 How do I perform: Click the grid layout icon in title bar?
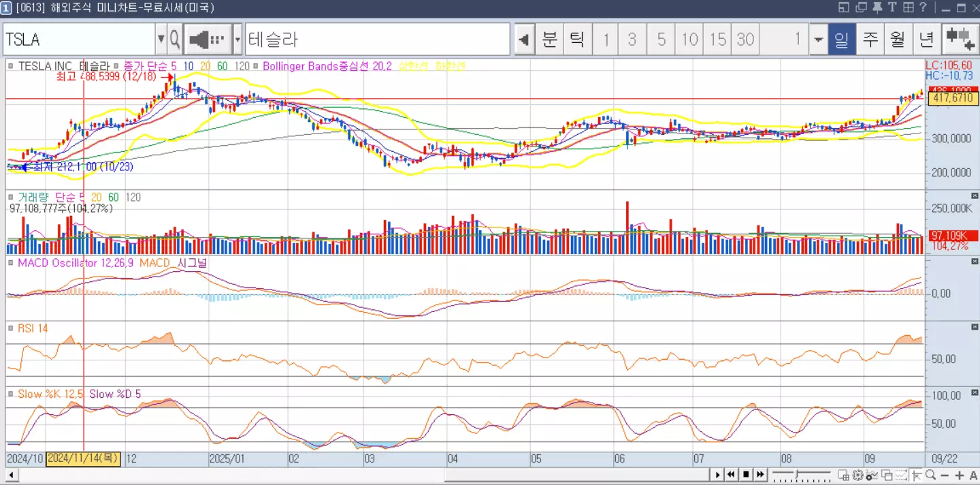click(908, 7)
